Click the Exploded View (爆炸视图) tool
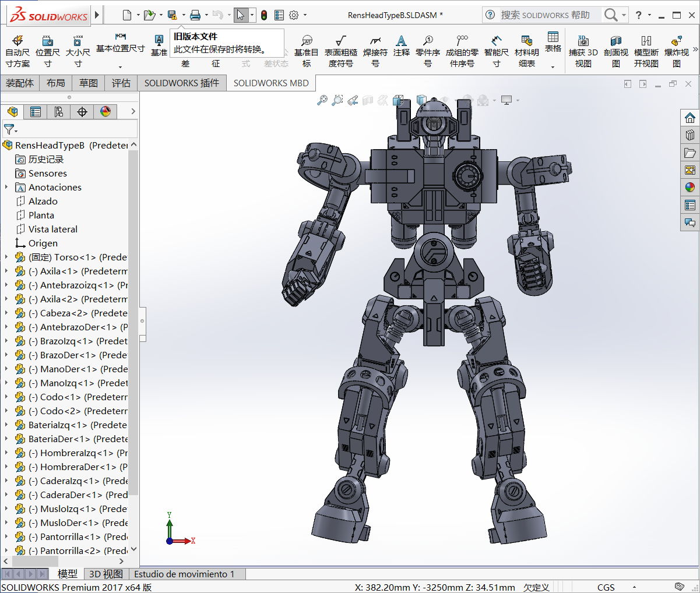This screenshot has height=593, width=700. [x=676, y=51]
